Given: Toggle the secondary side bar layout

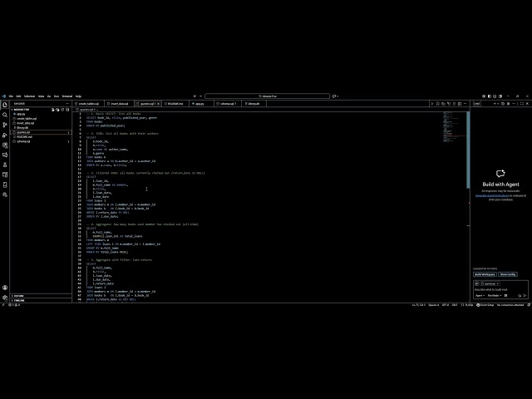Looking at the screenshot, I should point(500,96).
